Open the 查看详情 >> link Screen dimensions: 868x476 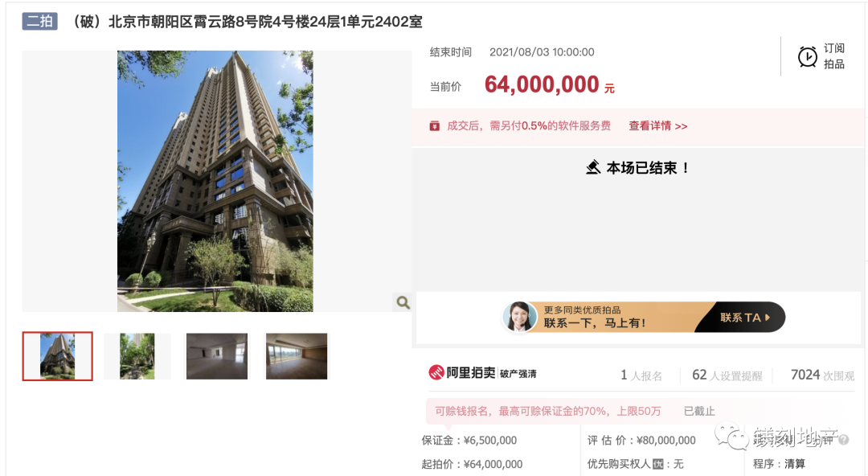(x=658, y=126)
